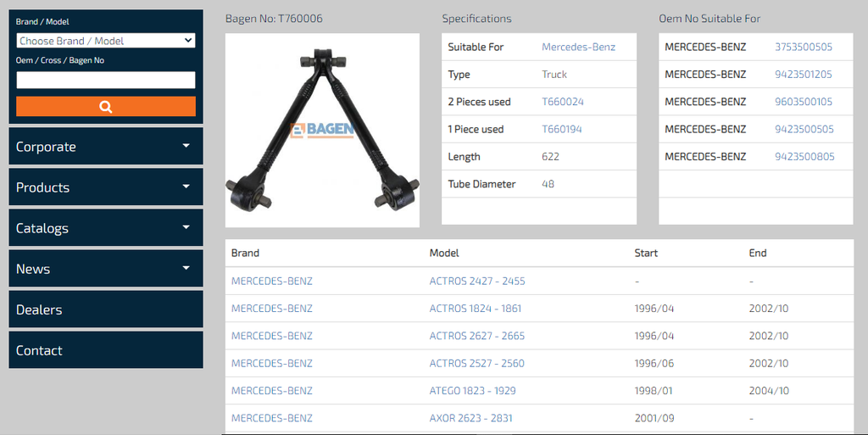The height and width of the screenshot is (435, 868).
Task: Expand the Products menu
Action: point(106,187)
